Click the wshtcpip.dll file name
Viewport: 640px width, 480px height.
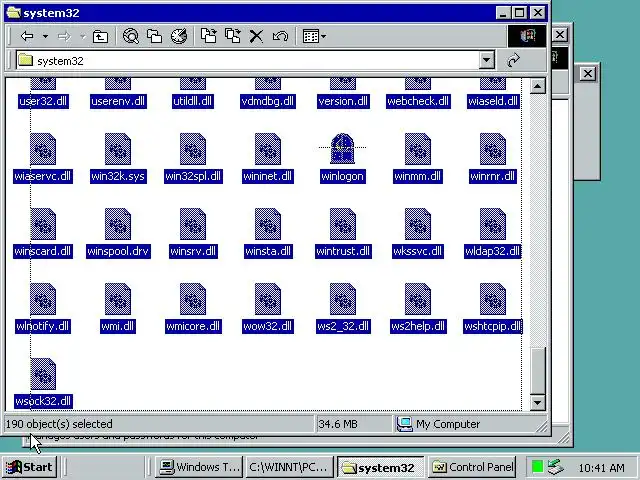click(x=493, y=326)
